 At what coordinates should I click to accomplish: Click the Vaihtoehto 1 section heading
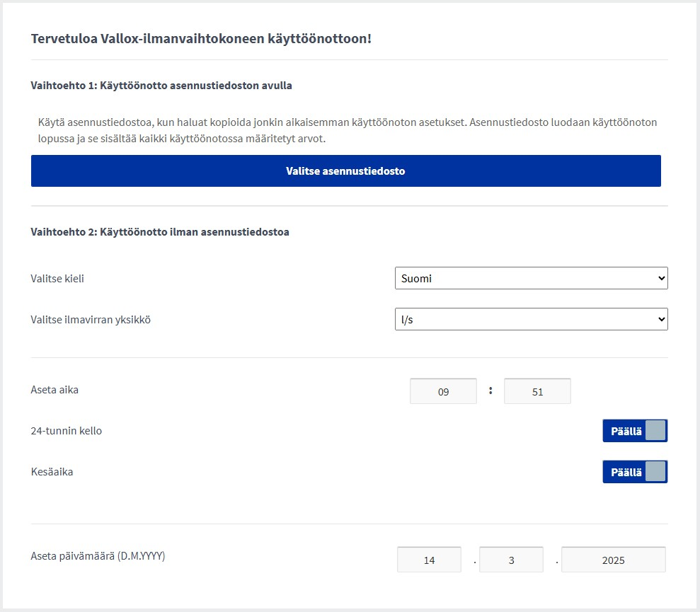161,86
